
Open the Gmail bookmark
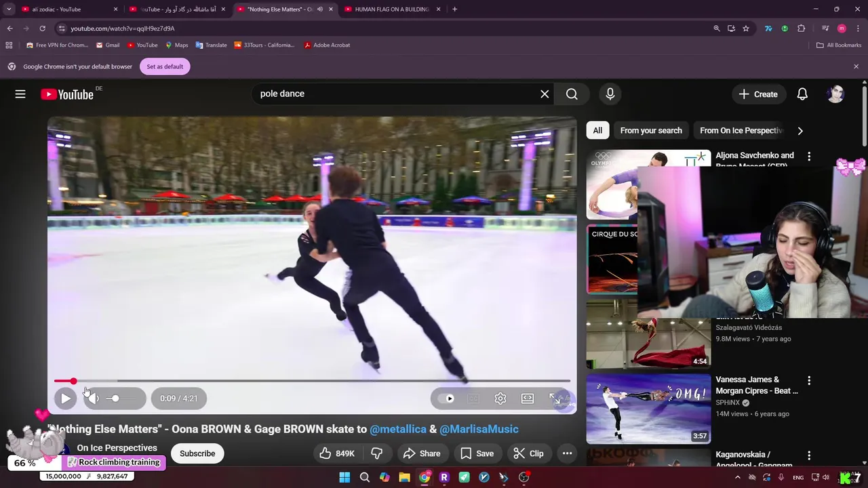pyautogui.click(x=108, y=45)
